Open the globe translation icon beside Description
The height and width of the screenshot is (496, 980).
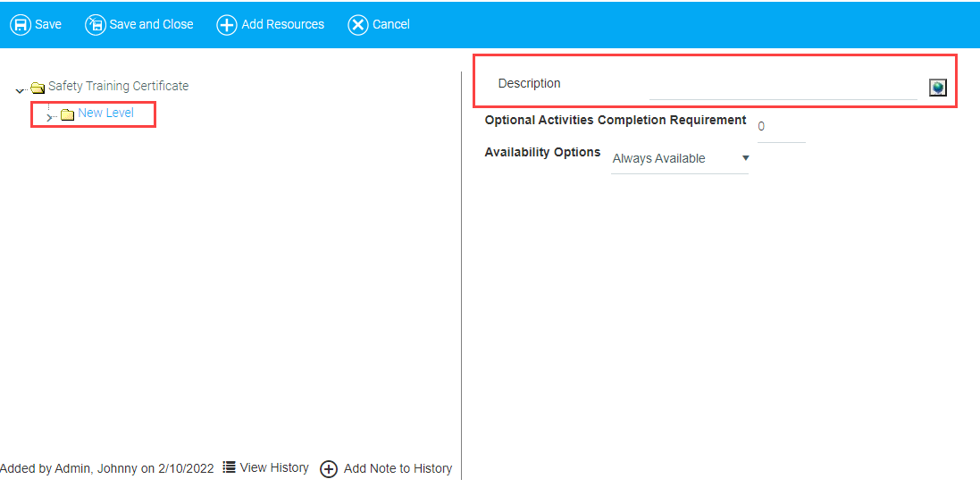click(937, 88)
